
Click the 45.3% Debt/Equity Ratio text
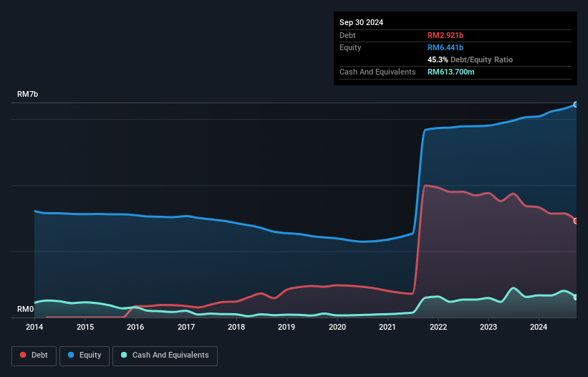[470, 59]
